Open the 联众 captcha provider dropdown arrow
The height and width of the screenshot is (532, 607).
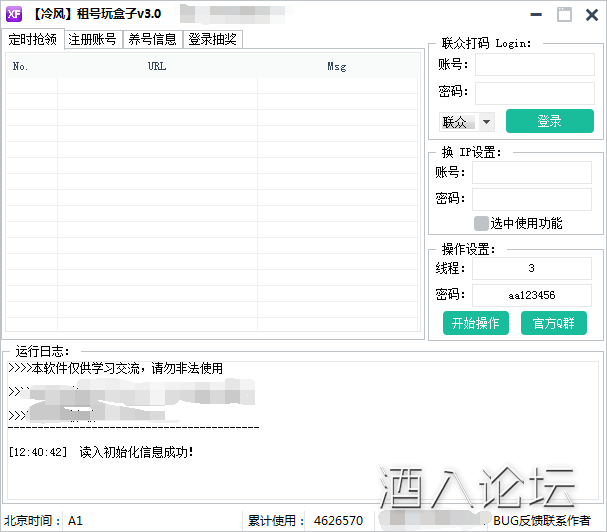tap(486, 122)
